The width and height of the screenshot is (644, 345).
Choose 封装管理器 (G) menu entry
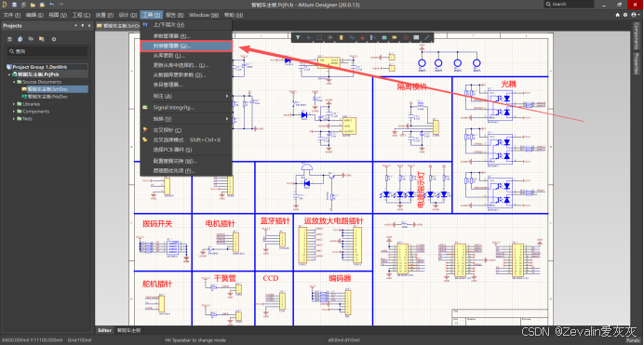coord(186,46)
